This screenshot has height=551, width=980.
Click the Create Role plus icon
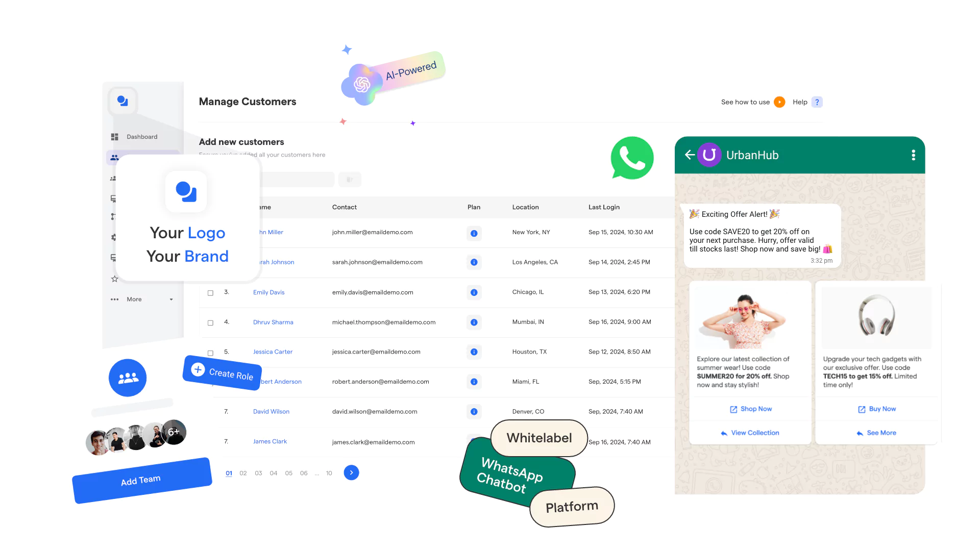pos(197,369)
